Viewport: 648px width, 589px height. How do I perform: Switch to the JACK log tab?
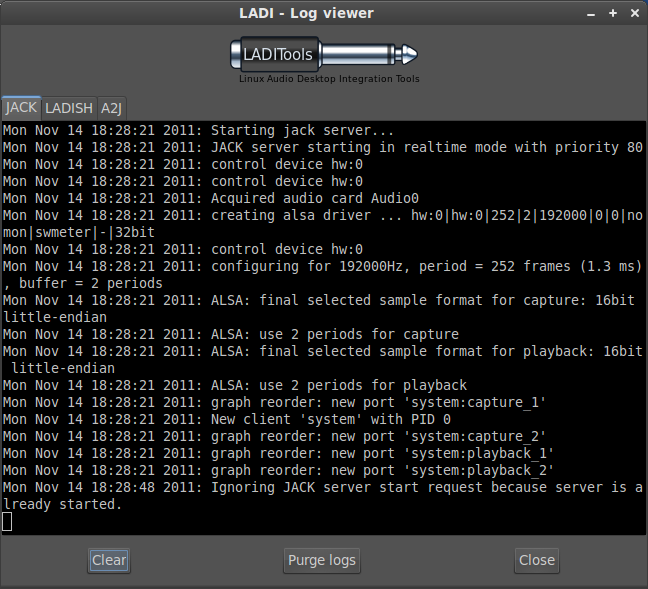(x=21, y=108)
